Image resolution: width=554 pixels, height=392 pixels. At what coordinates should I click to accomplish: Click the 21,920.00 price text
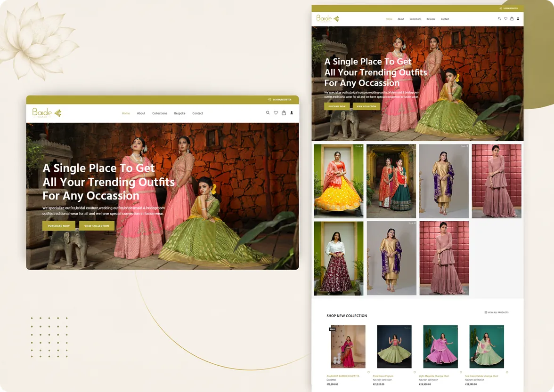pyautogui.click(x=378, y=384)
